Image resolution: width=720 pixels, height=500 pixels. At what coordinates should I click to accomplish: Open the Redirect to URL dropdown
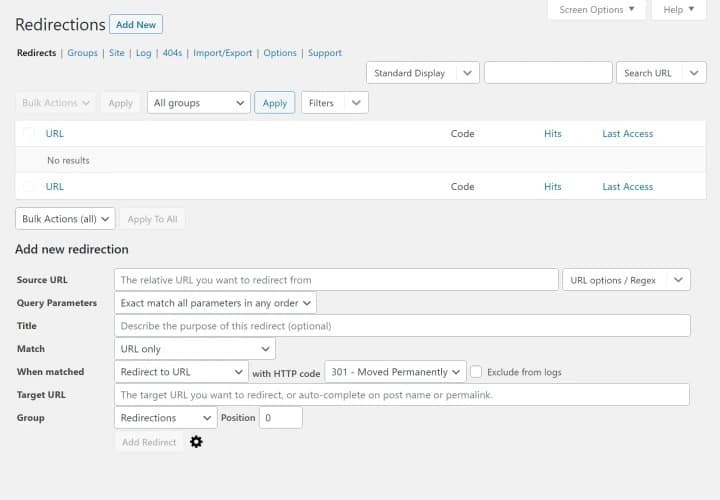coord(181,372)
